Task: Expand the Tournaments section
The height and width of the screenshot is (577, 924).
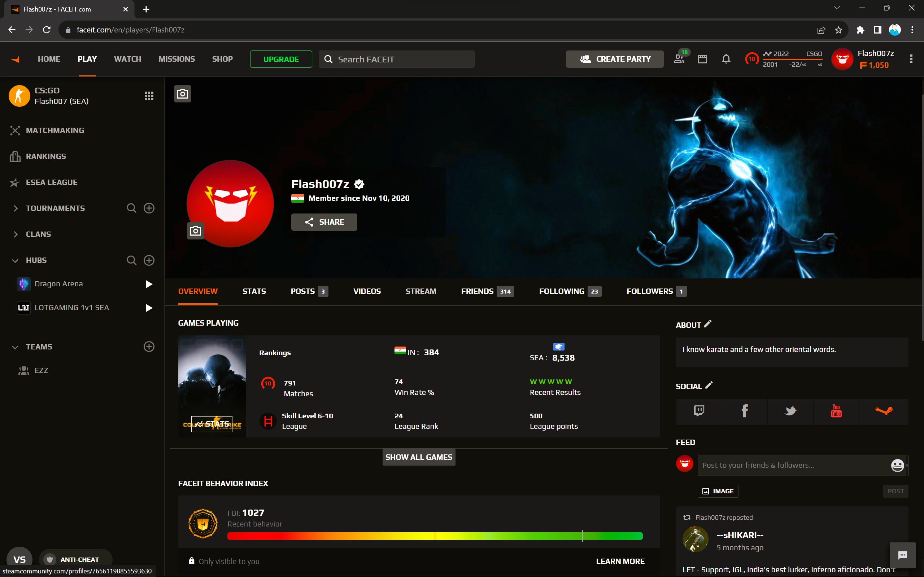Action: pyautogui.click(x=16, y=208)
